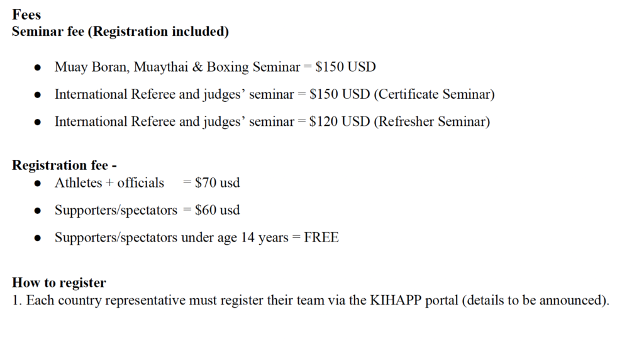Click the bullet before "Athletes + officials"
This screenshot has height=341, width=644.
(38, 184)
